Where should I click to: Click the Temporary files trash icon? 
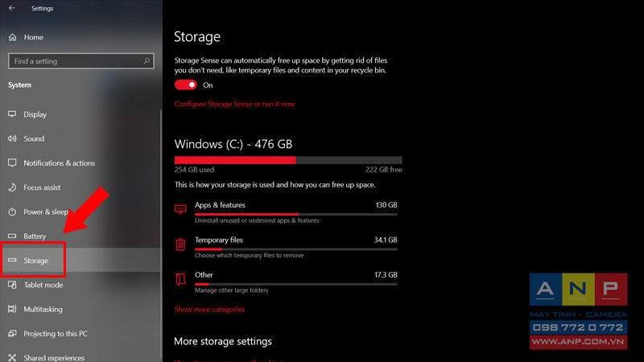pyautogui.click(x=180, y=245)
